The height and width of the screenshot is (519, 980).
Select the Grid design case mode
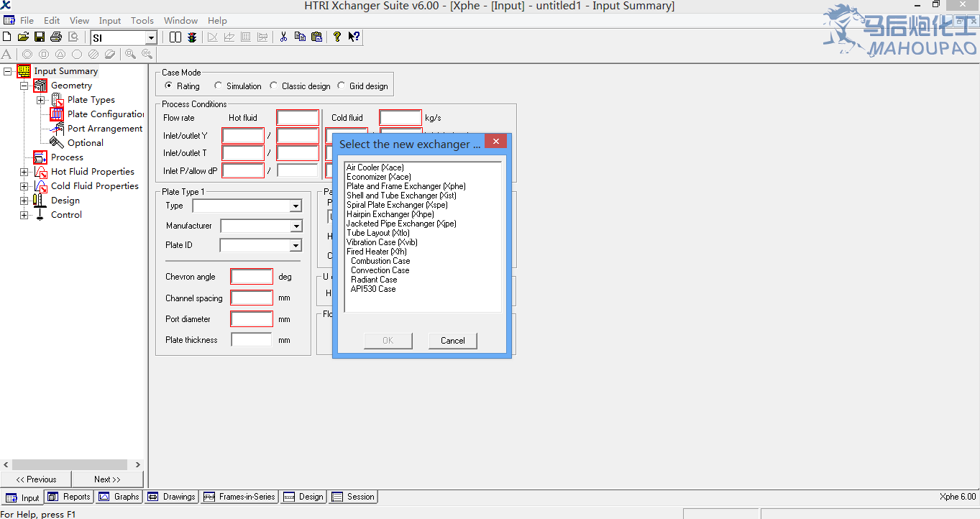click(x=342, y=86)
